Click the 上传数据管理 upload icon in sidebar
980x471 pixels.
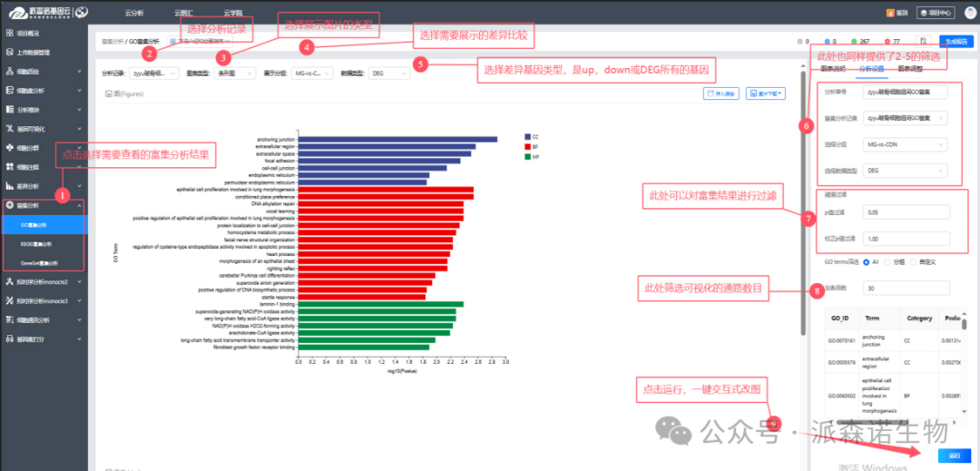click(x=9, y=53)
